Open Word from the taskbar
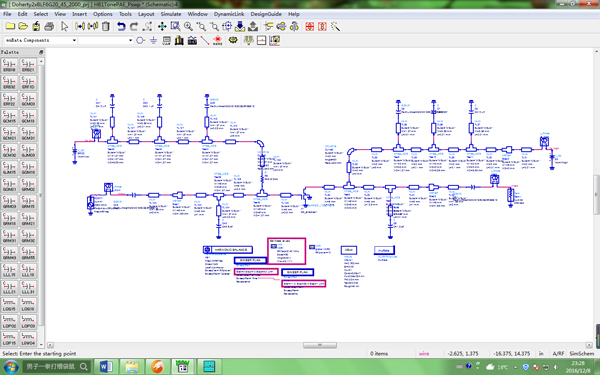The image size is (600, 375). coord(106,367)
